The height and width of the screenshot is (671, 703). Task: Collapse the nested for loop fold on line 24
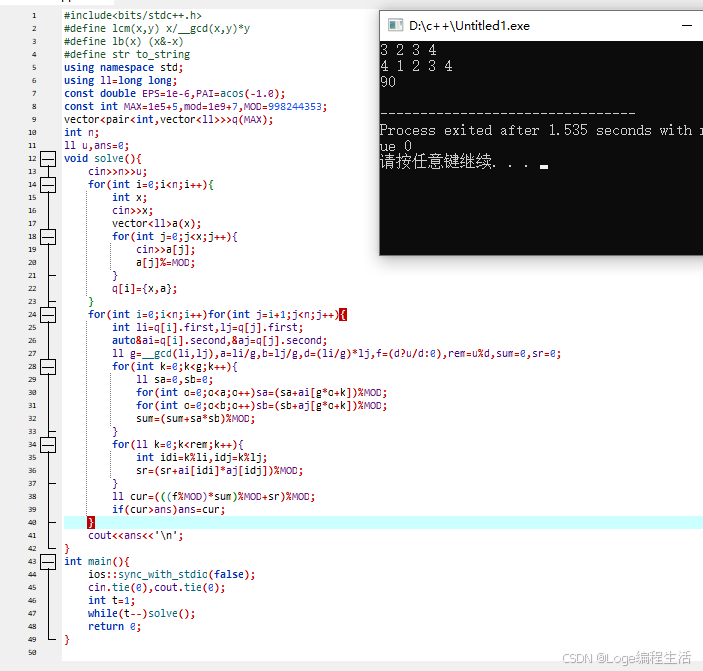[48, 315]
